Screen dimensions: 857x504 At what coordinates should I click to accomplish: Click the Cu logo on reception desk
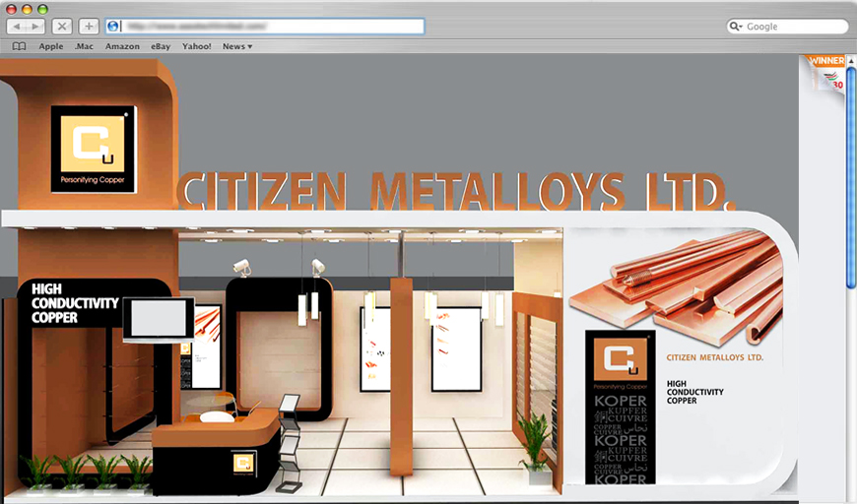click(243, 463)
